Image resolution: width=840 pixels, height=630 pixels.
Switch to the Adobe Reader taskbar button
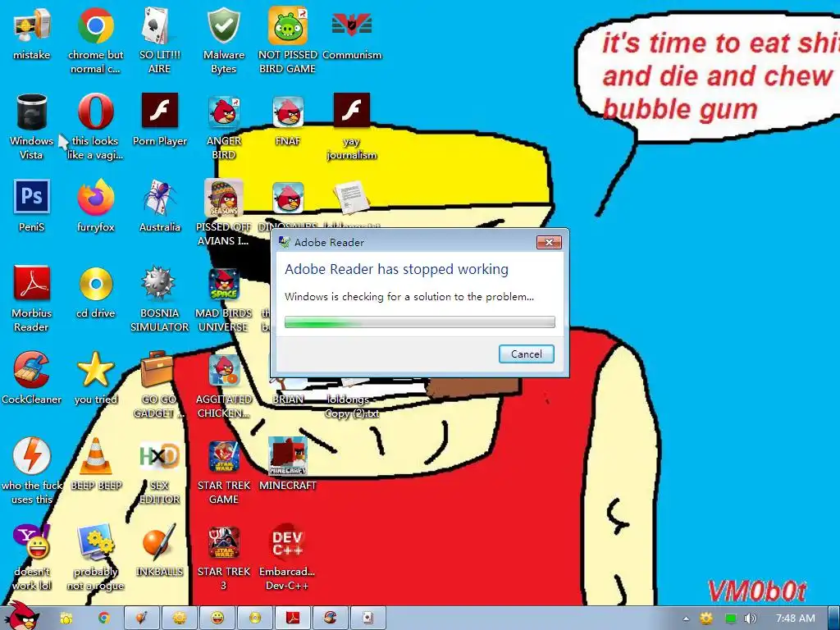293,619
